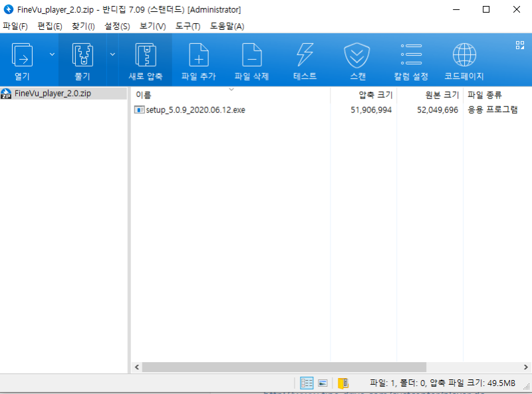The image size is (532, 394).
Task: Click the exe file icon beside setup_5.0.9
Action: click(139, 110)
